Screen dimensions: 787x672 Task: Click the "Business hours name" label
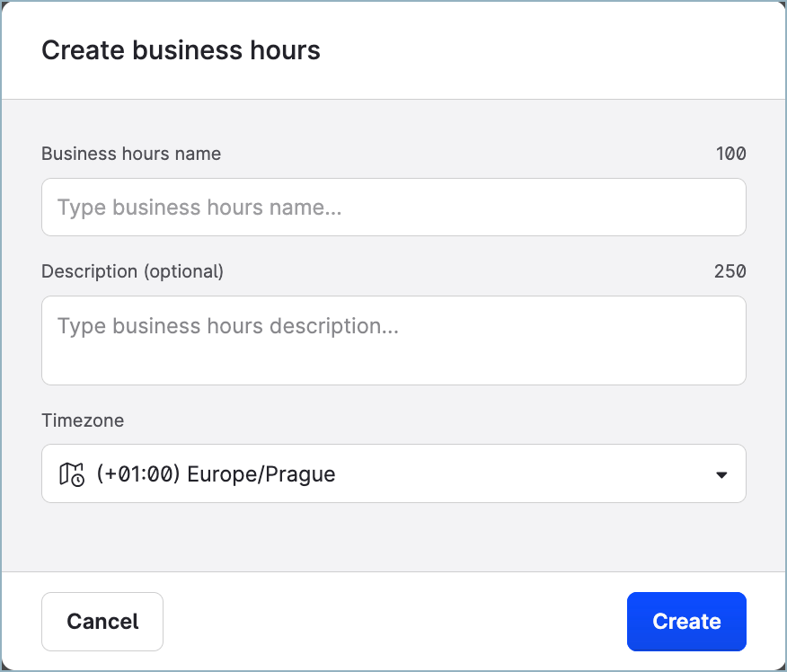point(131,154)
